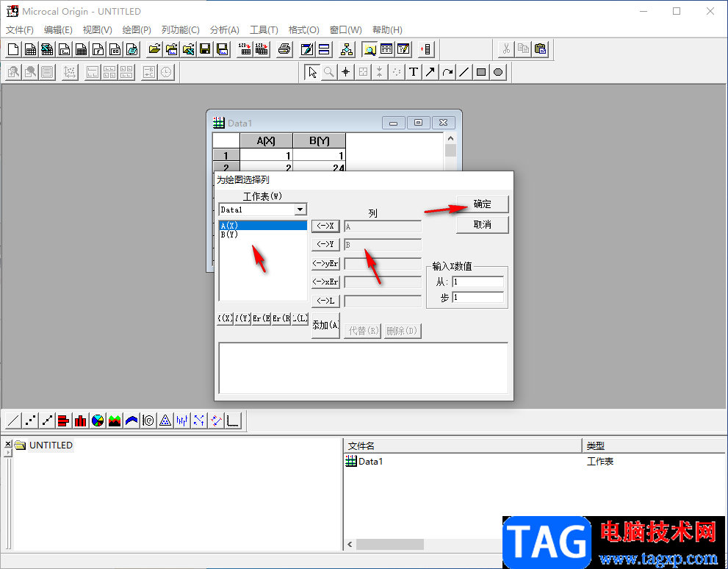Image resolution: width=728 pixels, height=569 pixels.
Task: Select the straight Arrow drawing tool
Action: pos(430,72)
